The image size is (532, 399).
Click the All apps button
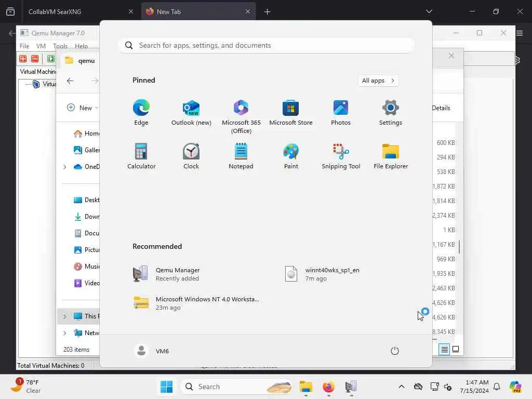pos(378,81)
